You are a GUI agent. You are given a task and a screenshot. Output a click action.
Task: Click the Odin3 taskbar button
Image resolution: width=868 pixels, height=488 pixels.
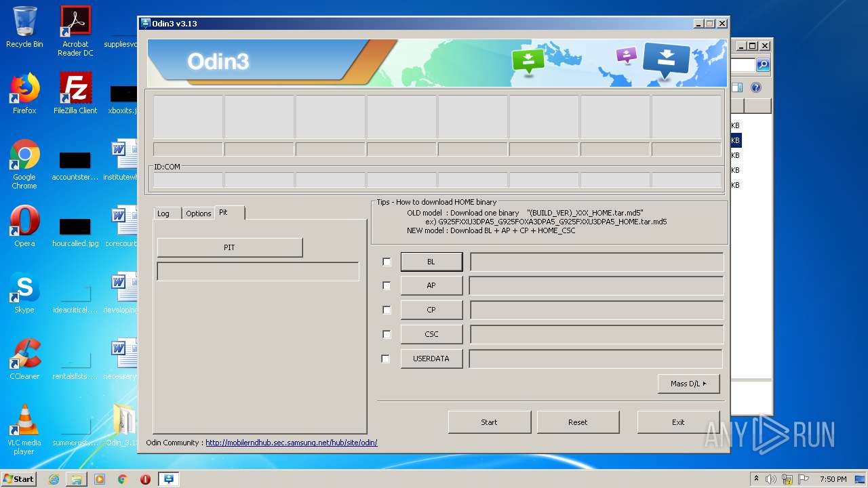point(169,479)
